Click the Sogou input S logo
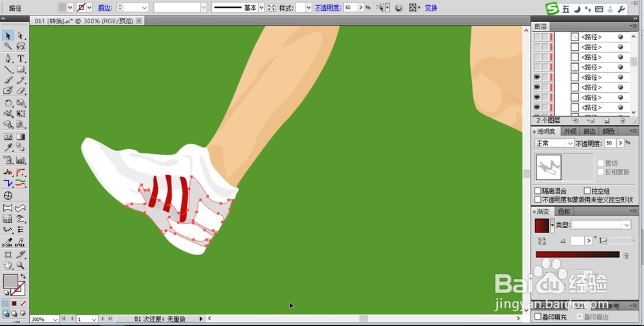The image size is (644, 326). click(552, 8)
